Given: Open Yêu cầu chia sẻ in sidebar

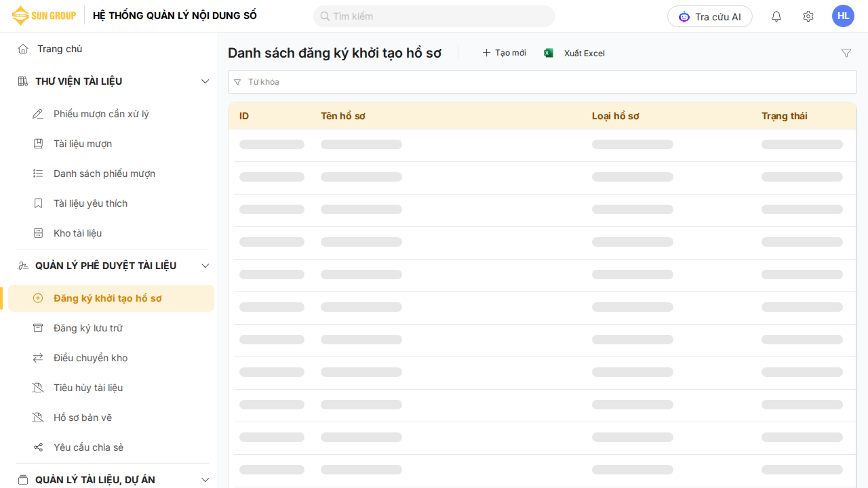Looking at the screenshot, I should tap(88, 447).
